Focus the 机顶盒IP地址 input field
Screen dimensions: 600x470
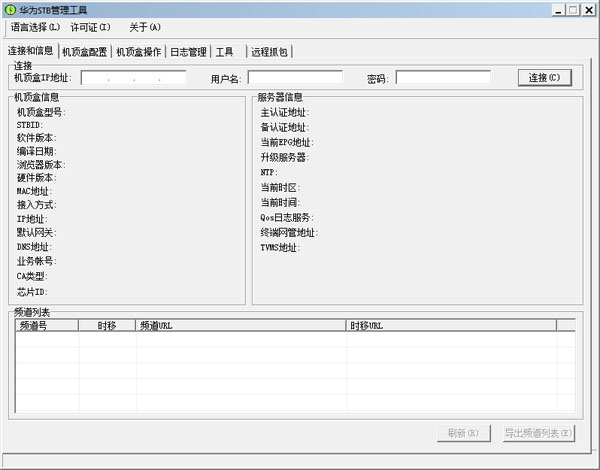click(134, 78)
